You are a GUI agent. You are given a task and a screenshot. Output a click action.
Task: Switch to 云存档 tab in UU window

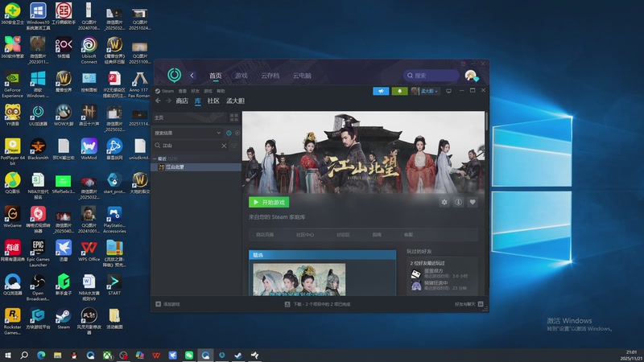(x=270, y=76)
